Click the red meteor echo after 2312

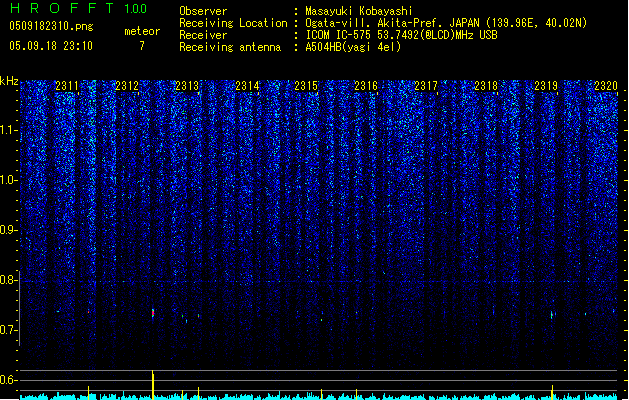pyautogui.click(x=153, y=313)
